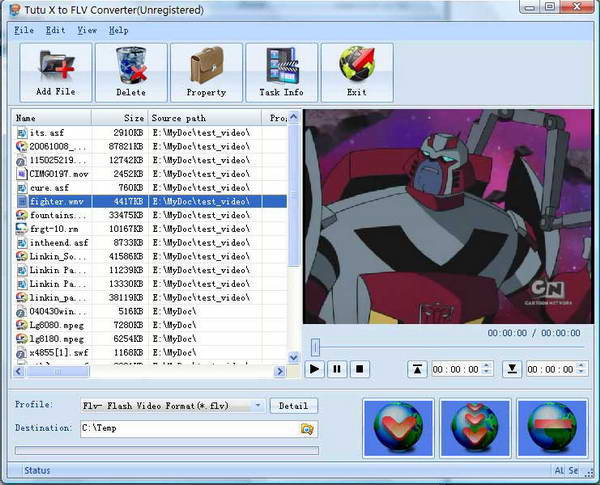Click the horizontal scroll right arrow
The image size is (600, 485).
click(280, 371)
